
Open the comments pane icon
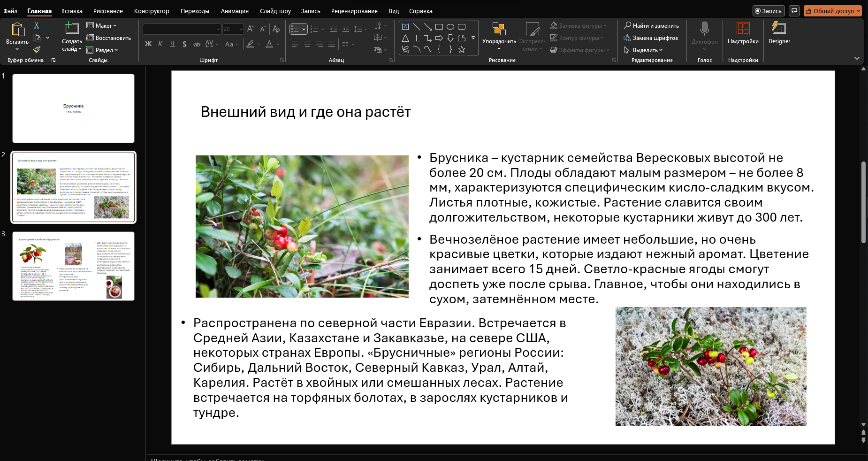[x=794, y=11]
